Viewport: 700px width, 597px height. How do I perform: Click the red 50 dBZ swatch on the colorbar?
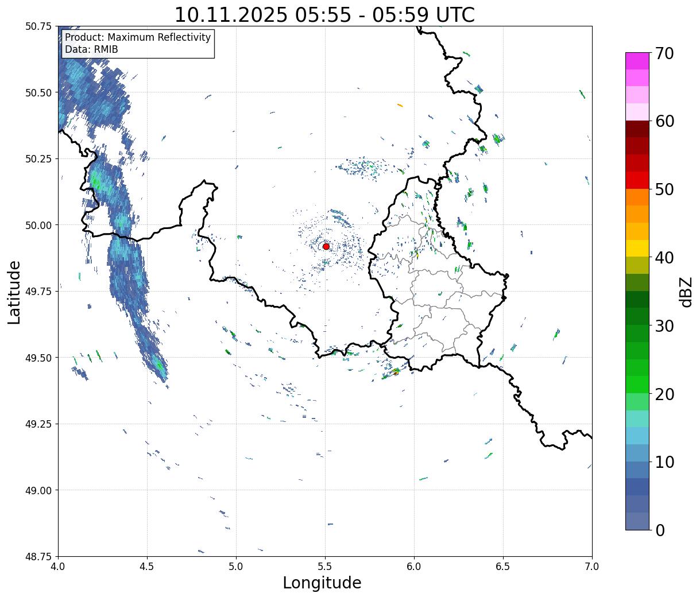tap(637, 180)
